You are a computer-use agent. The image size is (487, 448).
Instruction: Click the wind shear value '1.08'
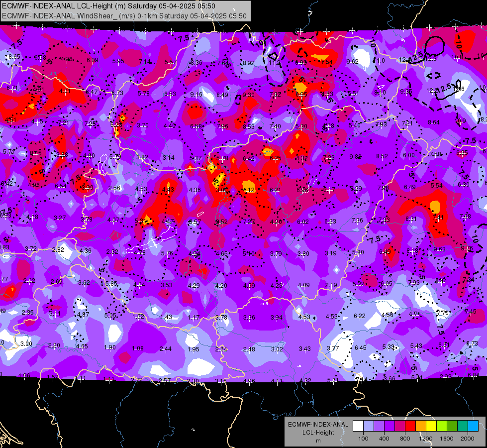(x=138, y=348)
